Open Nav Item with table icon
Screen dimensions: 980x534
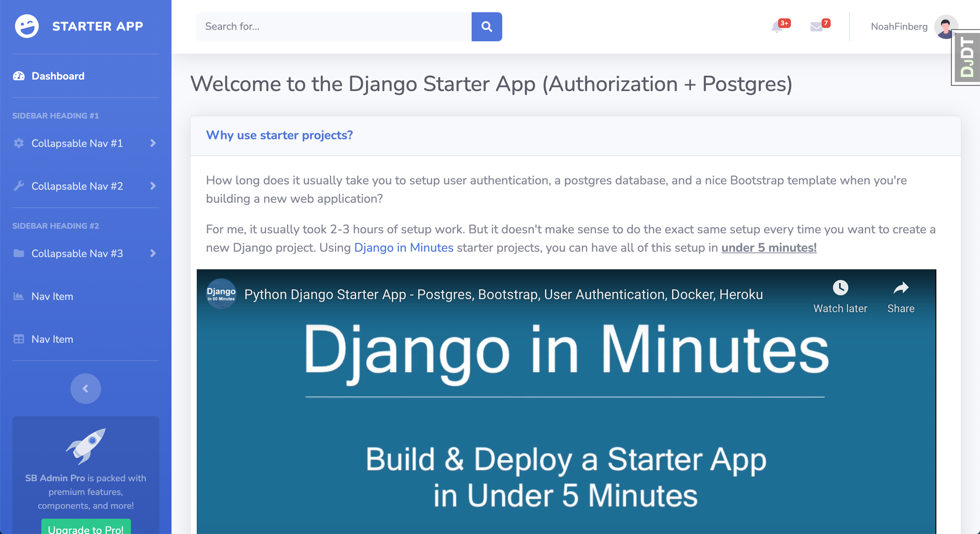[52, 339]
